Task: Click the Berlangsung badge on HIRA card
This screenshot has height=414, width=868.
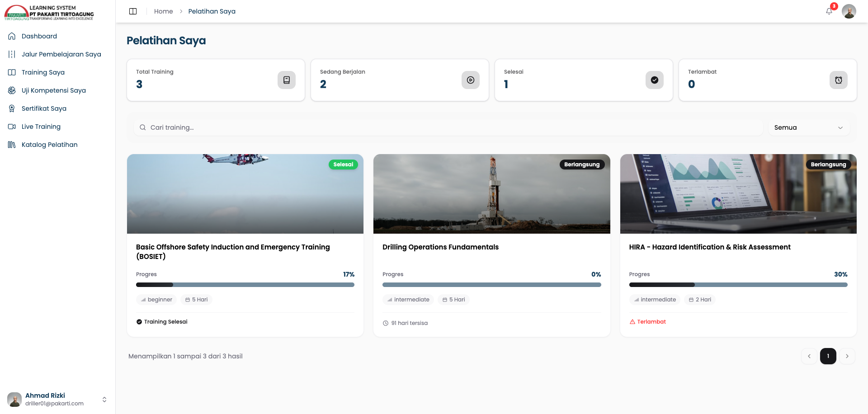Action: point(828,165)
